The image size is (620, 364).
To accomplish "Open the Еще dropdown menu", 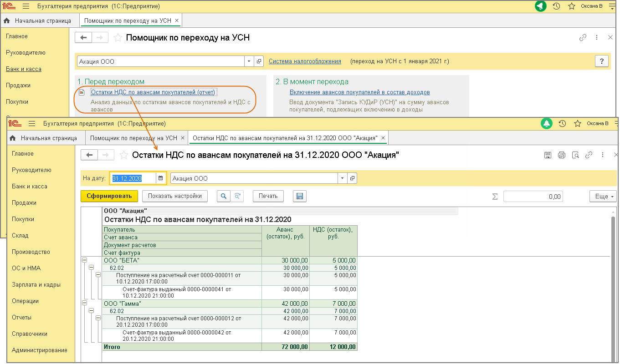I will pyautogui.click(x=603, y=196).
